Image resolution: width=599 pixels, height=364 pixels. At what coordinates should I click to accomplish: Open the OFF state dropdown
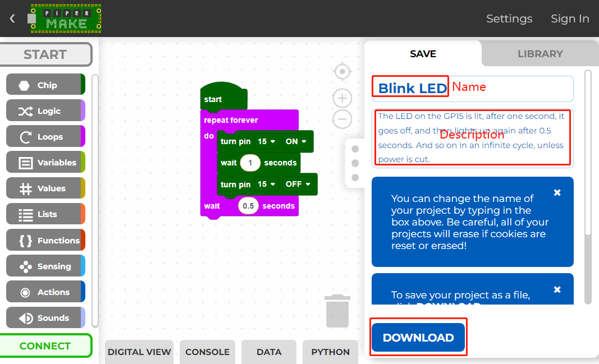[298, 185]
